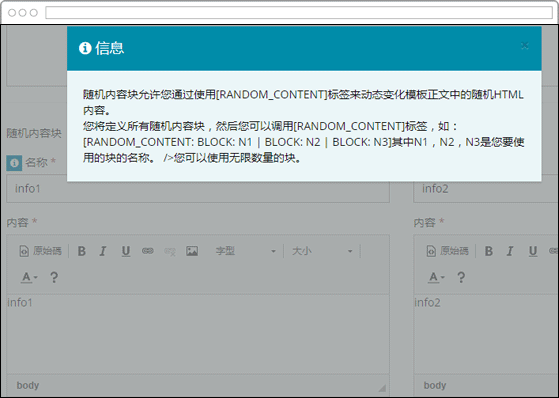Image resolution: width=559 pixels, height=398 pixels.
Task: Click body path tag in info2 editor
Action: [x=435, y=386]
